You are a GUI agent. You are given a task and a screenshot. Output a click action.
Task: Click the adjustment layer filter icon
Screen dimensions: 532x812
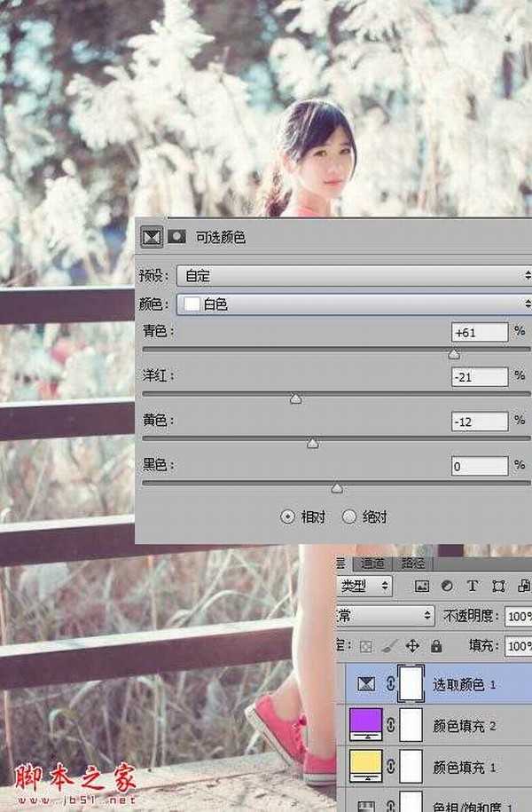click(x=447, y=586)
